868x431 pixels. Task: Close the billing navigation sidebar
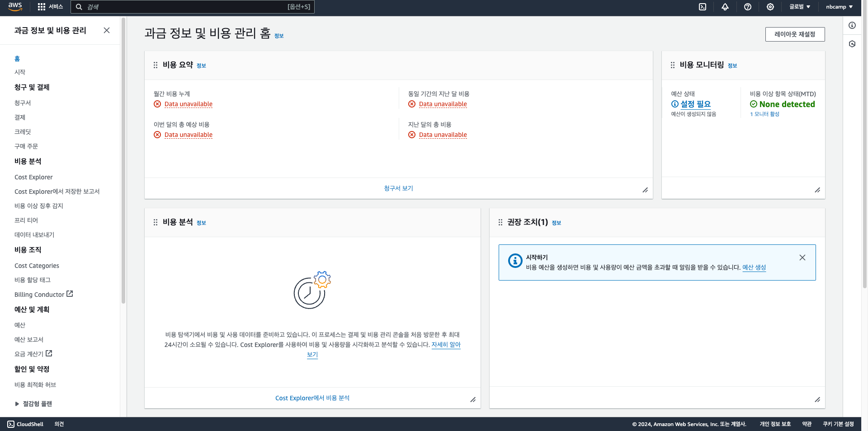click(x=107, y=30)
